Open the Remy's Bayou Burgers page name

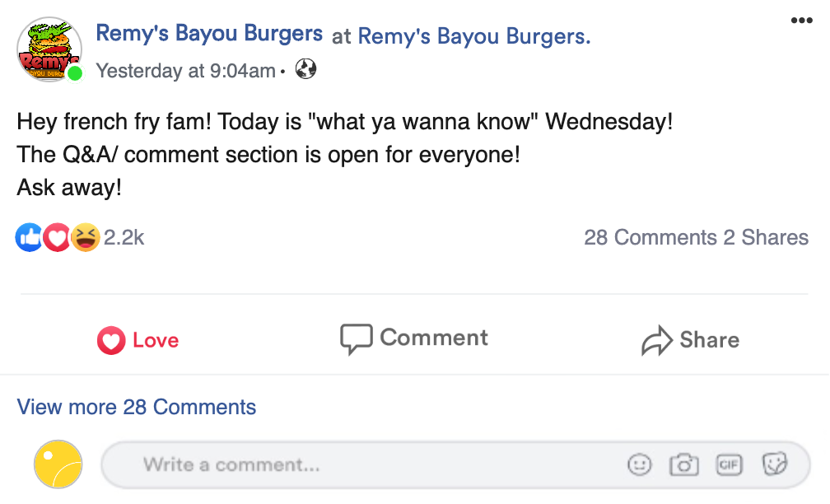point(209,32)
